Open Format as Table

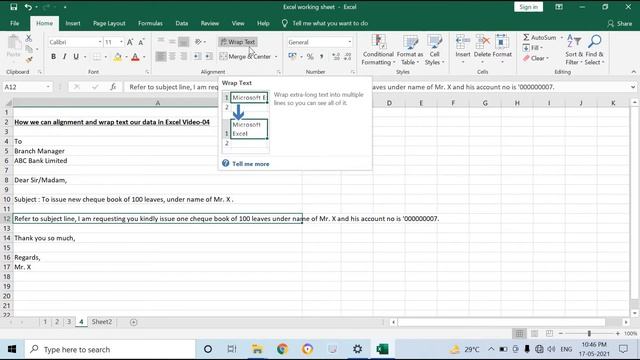410,50
